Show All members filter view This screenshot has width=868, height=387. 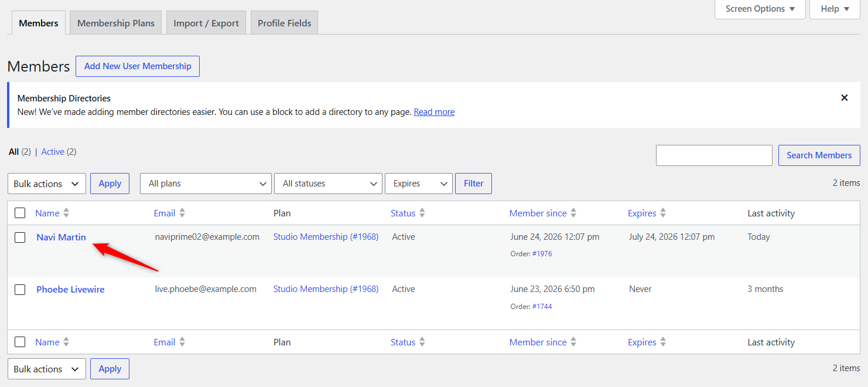click(14, 152)
